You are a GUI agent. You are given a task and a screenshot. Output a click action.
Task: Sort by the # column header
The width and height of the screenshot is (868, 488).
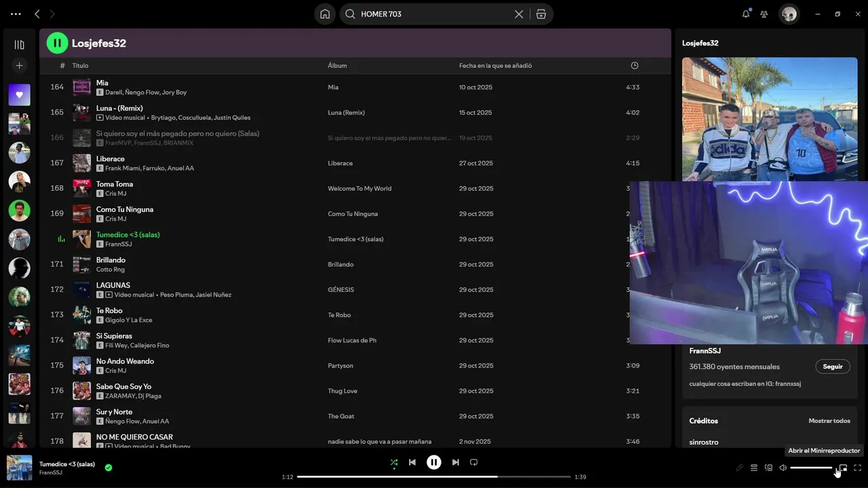point(62,66)
